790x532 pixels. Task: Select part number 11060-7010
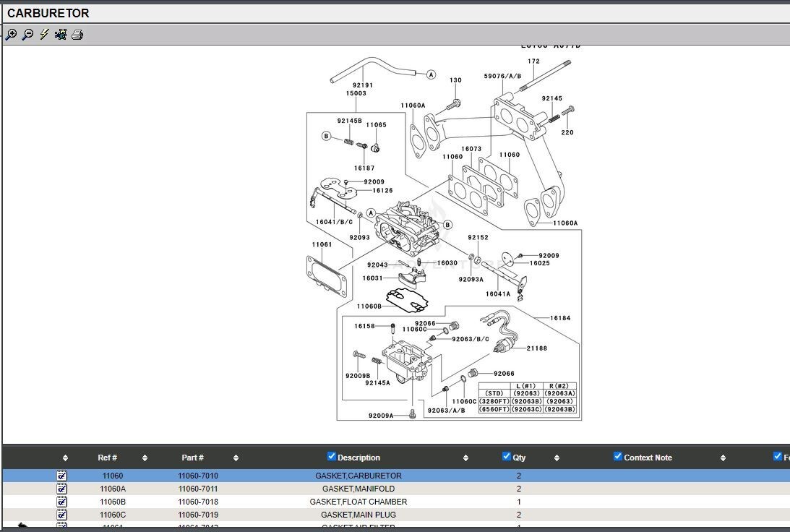coord(198,476)
